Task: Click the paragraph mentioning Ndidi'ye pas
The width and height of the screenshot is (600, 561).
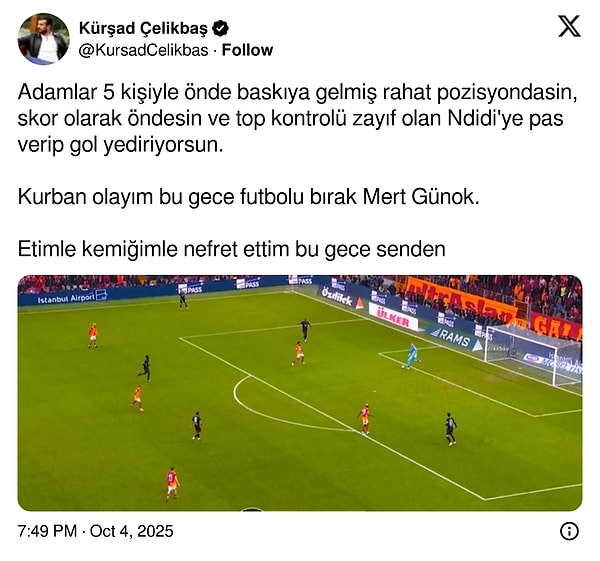Action: click(x=297, y=119)
